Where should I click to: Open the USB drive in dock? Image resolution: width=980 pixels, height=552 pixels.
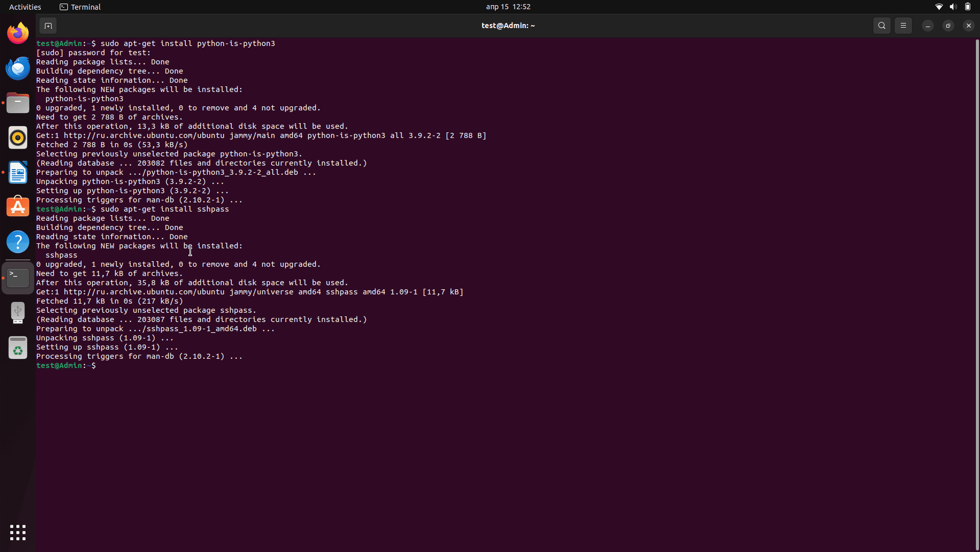tap(18, 312)
